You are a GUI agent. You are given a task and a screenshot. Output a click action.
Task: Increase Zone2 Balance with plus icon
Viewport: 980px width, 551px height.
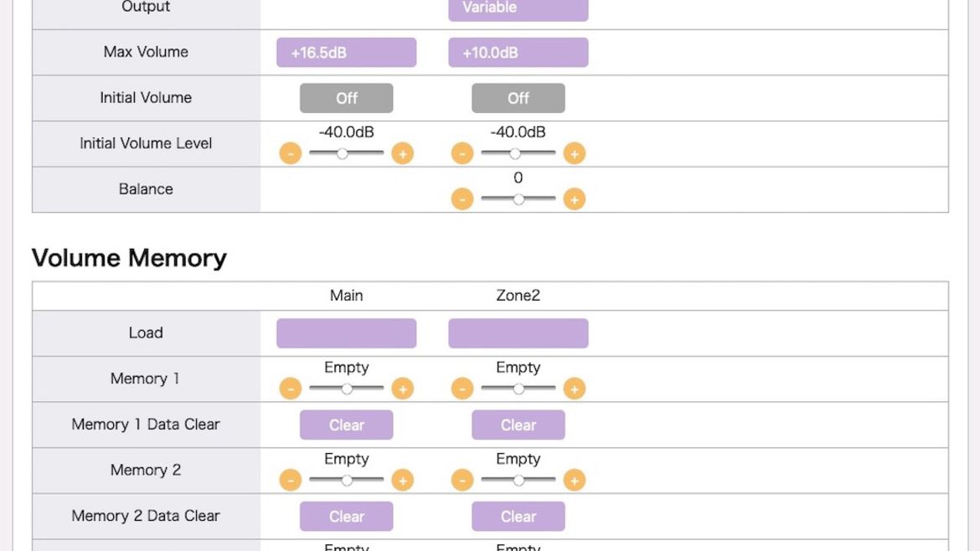pyautogui.click(x=575, y=199)
